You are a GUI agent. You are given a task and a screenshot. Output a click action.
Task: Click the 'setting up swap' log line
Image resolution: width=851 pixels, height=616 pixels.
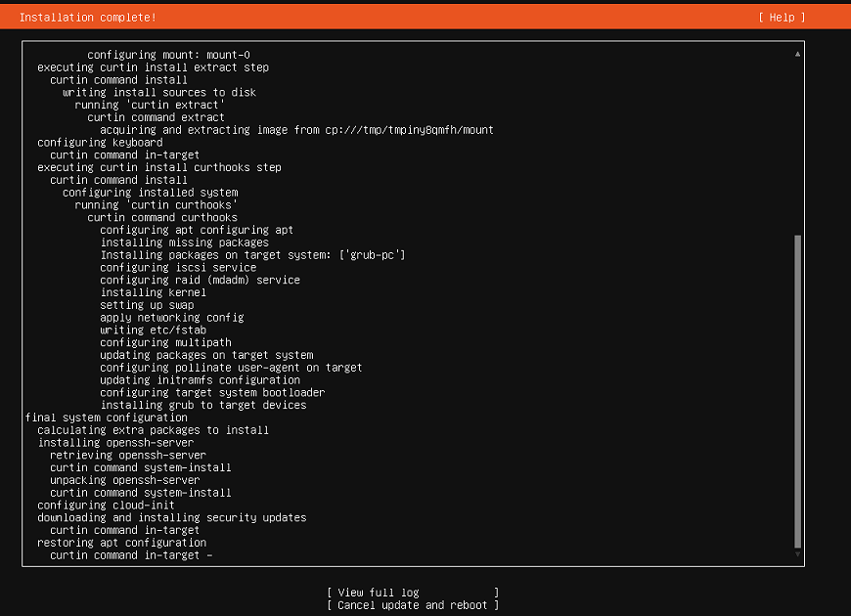[x=150, y=305]
